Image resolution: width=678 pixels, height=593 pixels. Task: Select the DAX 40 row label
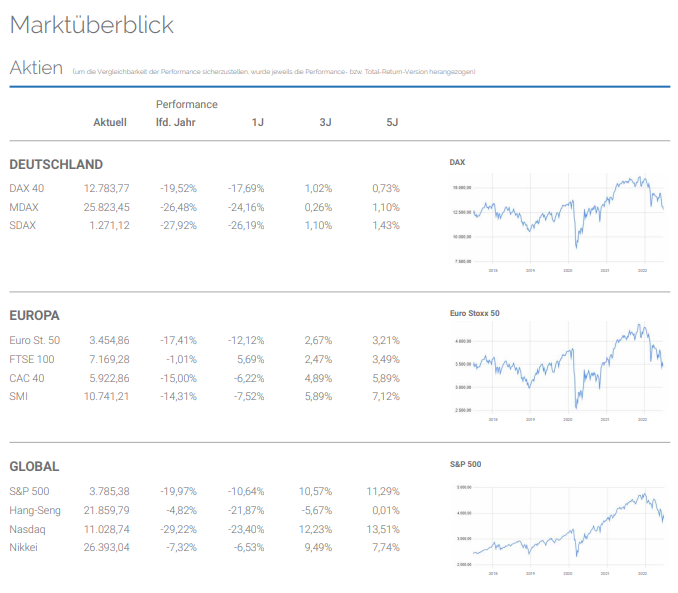click(27, 188)
